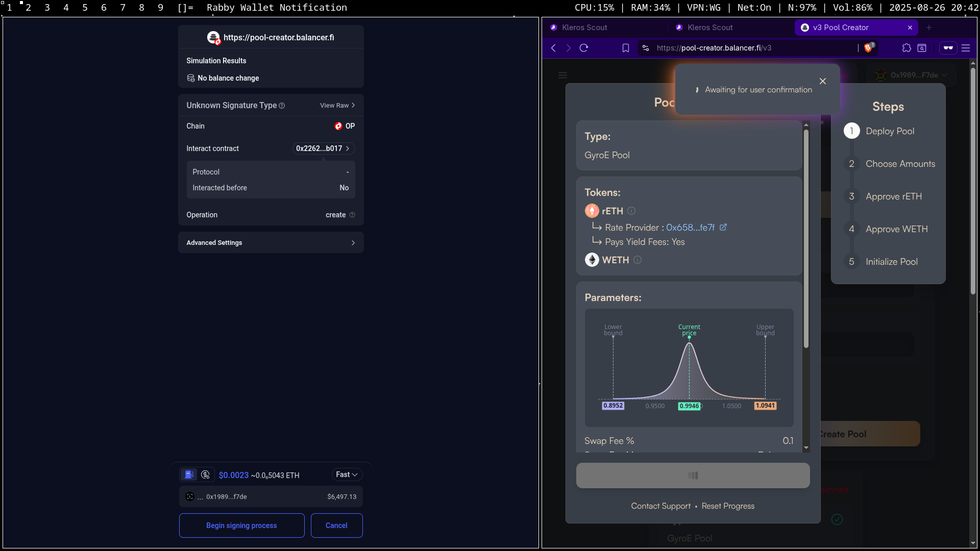This screenshot has height=551, width=980.
Task: Open the browser extensions puzzle icon
Action: click(906, 48)
